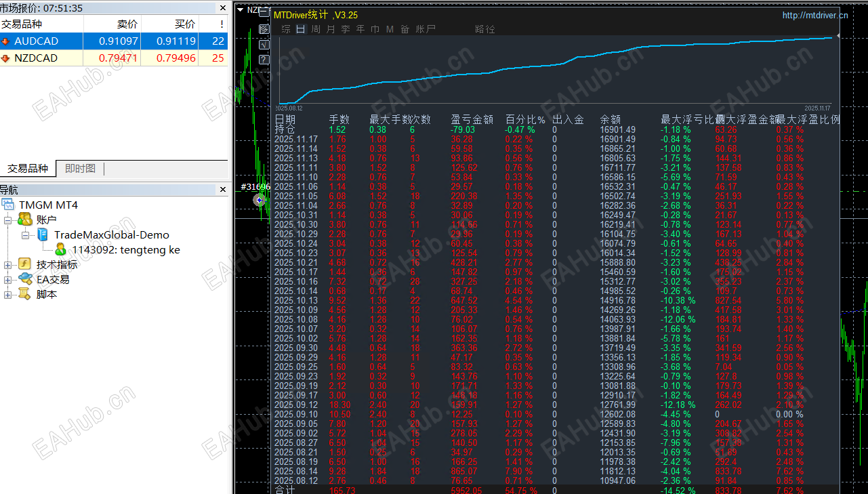Expand the 技术指标 tree node

(8, 264)
